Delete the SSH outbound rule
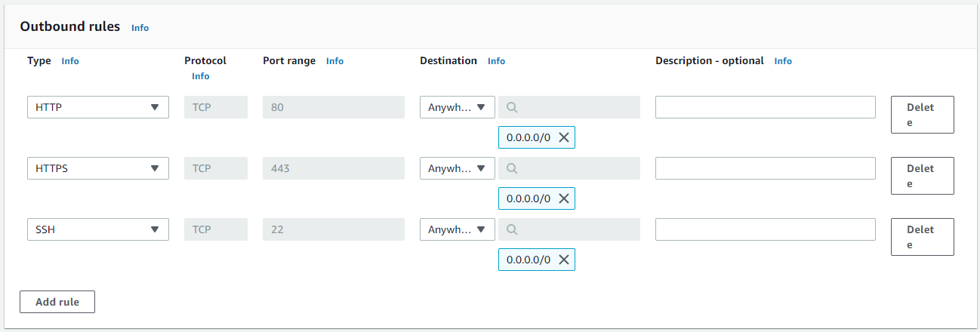This screenshot has height=332, width=980. click(x=922, y=237)
